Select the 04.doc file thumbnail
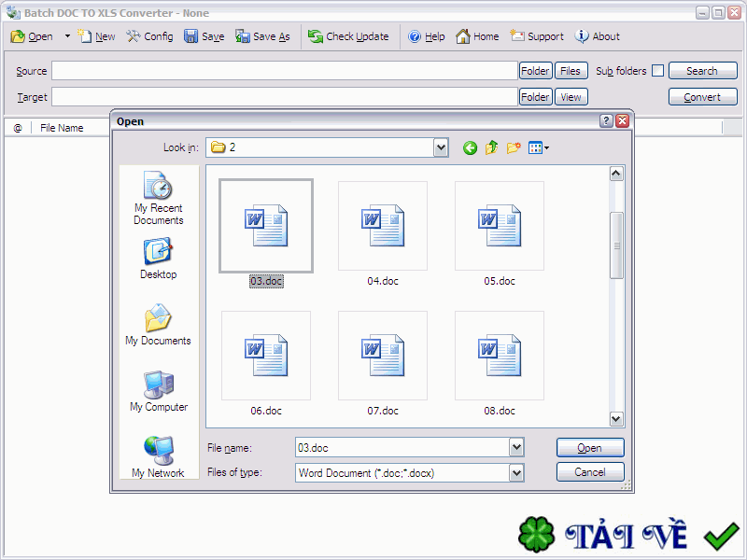The width and height of the screenshot is (747, 560). (x=383, y=226)
